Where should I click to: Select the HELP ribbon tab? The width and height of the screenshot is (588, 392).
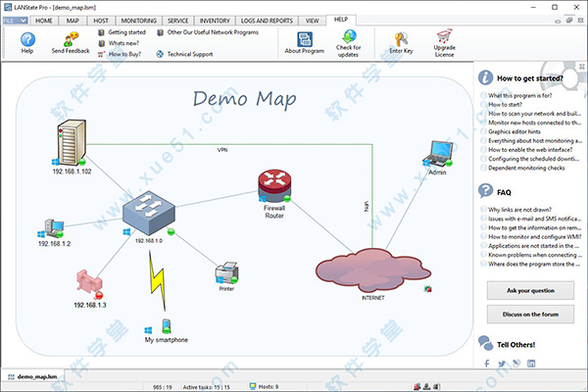[341, 20]
